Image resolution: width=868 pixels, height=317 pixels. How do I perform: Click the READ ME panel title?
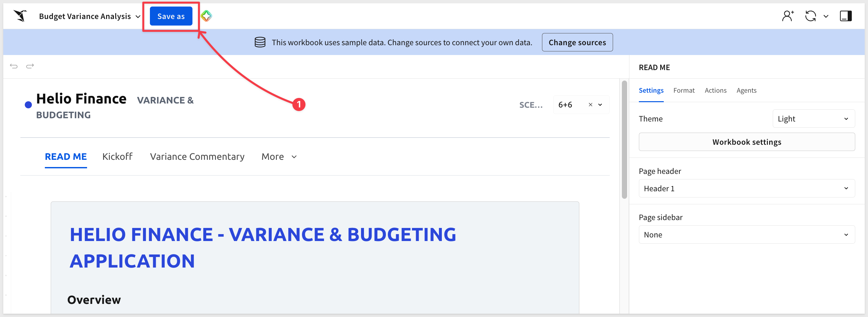point(654,67)
